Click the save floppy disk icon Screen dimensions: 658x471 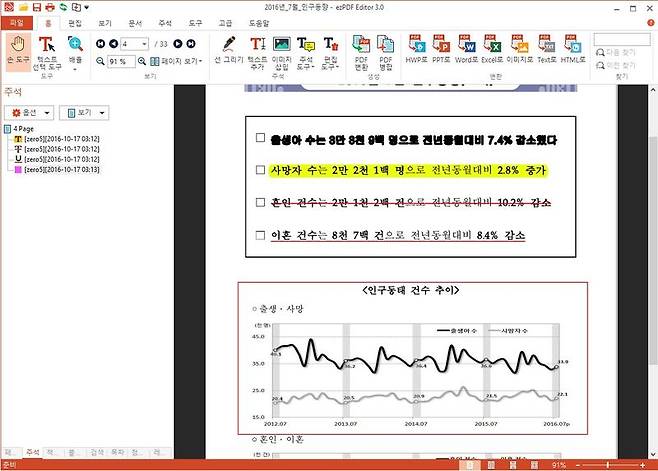[37, 7]
